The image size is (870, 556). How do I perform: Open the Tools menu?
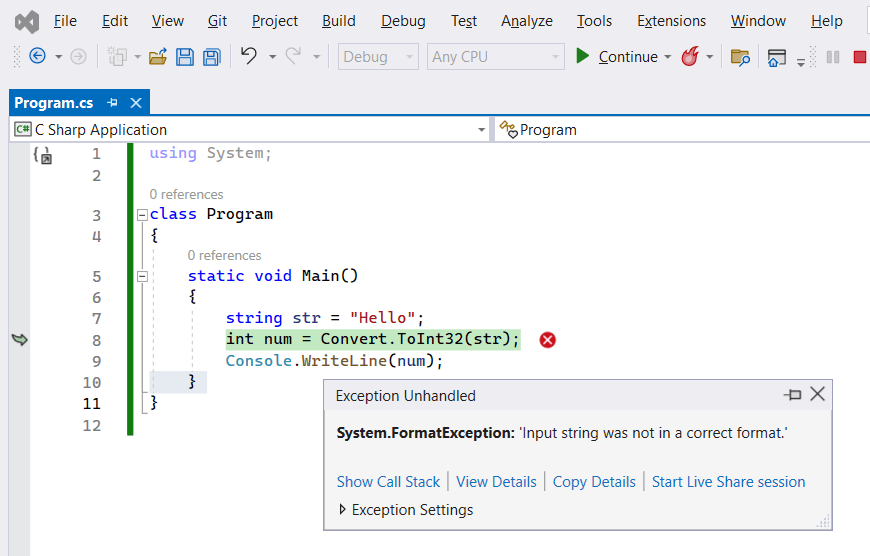point(594,21)
